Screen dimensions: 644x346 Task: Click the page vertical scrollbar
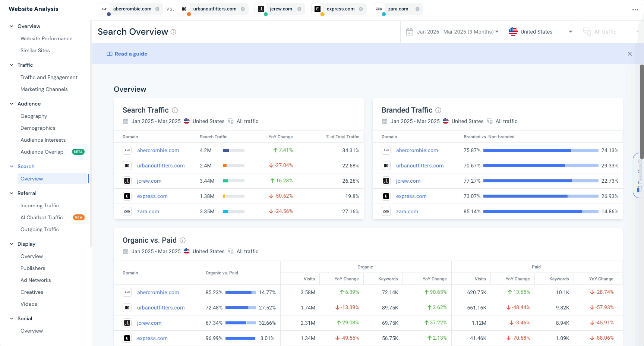(642, 112)
